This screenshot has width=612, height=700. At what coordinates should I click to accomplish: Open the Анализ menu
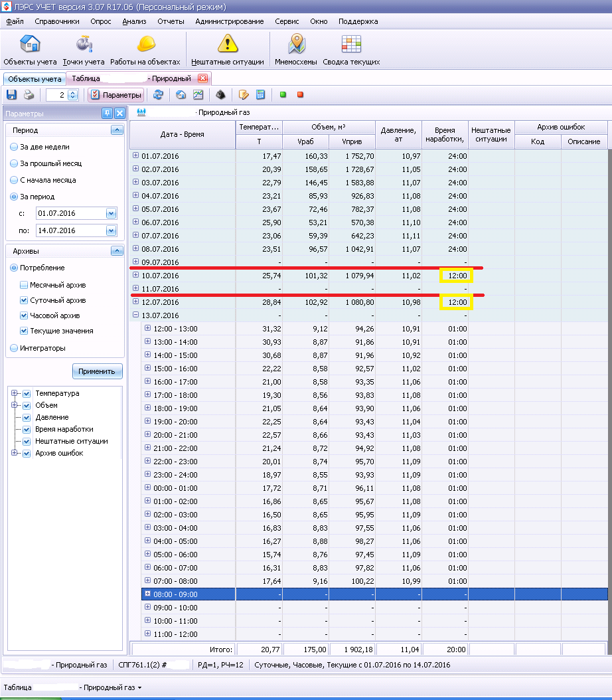[134, 21]
